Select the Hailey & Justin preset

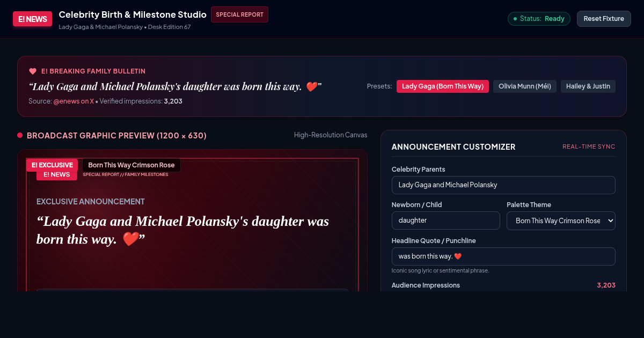coord(588,86)
